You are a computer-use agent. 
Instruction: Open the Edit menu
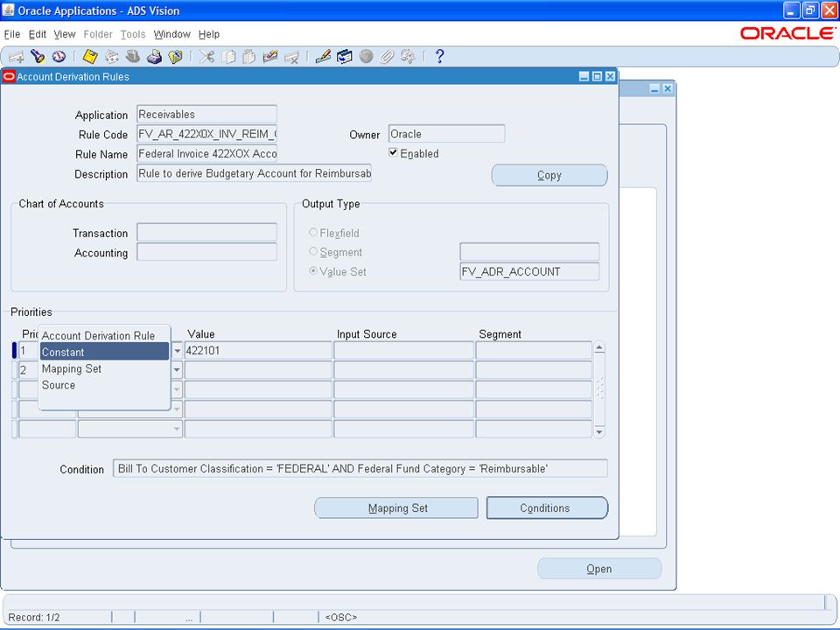tap(37, 34)
